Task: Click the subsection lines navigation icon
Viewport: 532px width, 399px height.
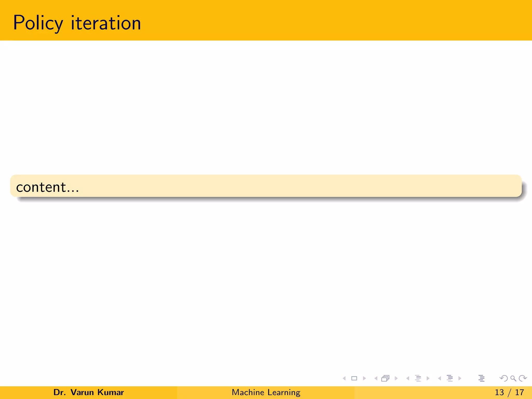Action: pos(418,378)
